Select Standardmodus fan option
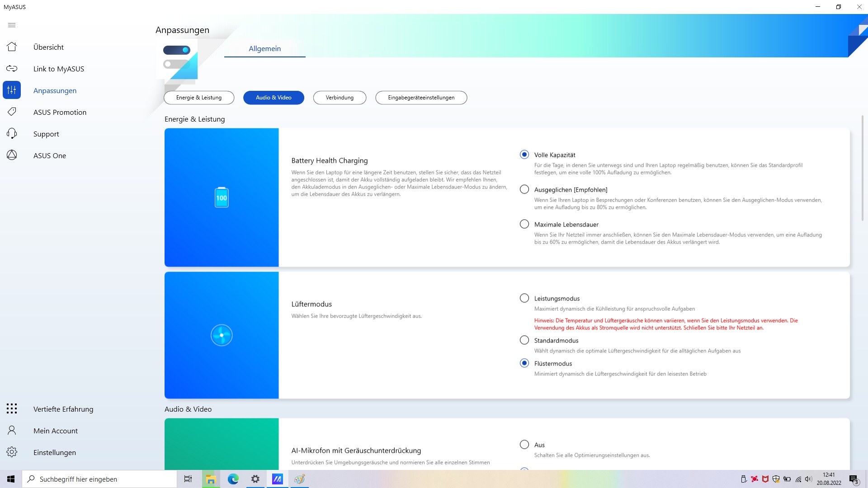 point(524,340)
